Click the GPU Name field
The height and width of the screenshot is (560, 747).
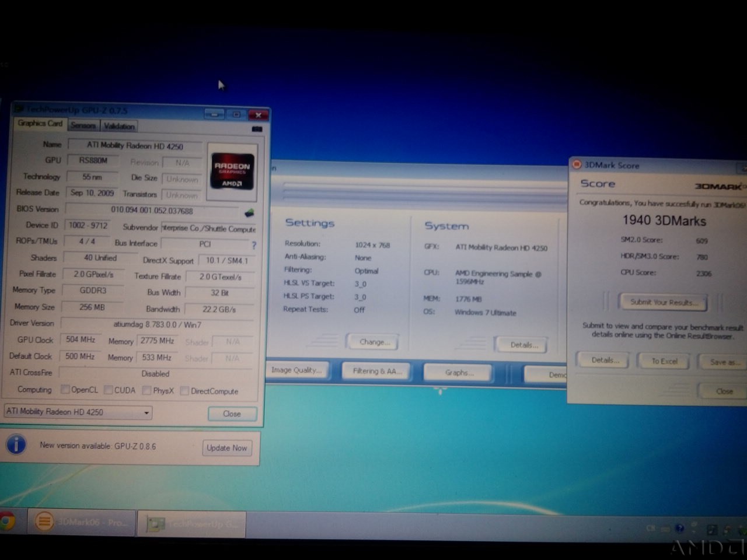[x=135, y=145]
